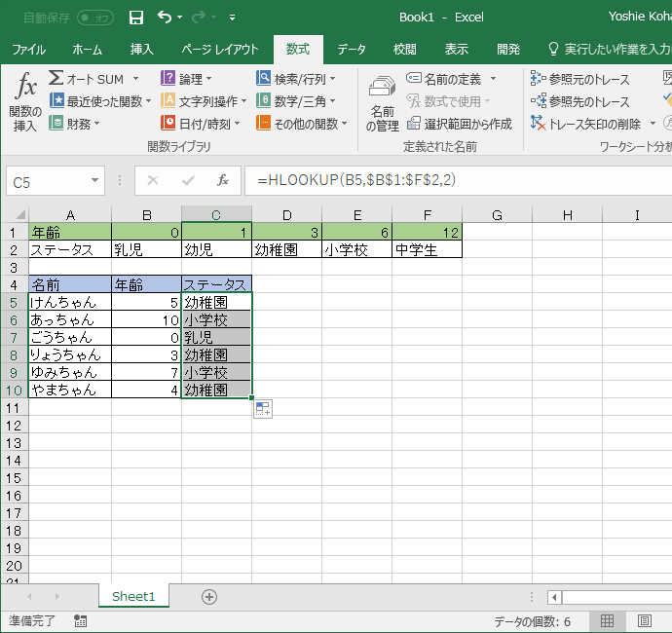Click Remove Arrows (トレース矢印の削除)
Screen dimensions: 672x633
pos(585,124)
